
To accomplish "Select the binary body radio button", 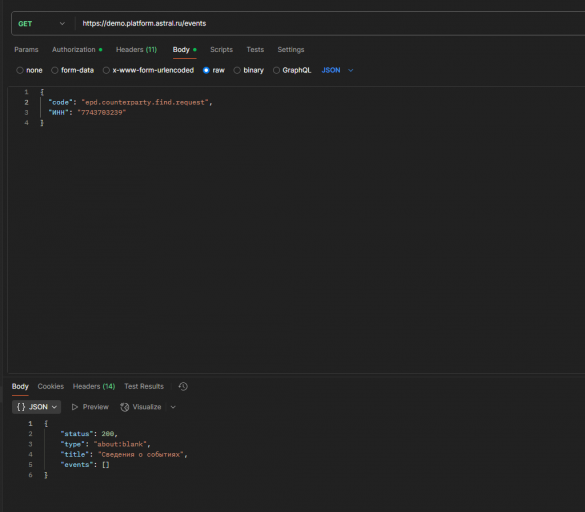I will point(237,70).
